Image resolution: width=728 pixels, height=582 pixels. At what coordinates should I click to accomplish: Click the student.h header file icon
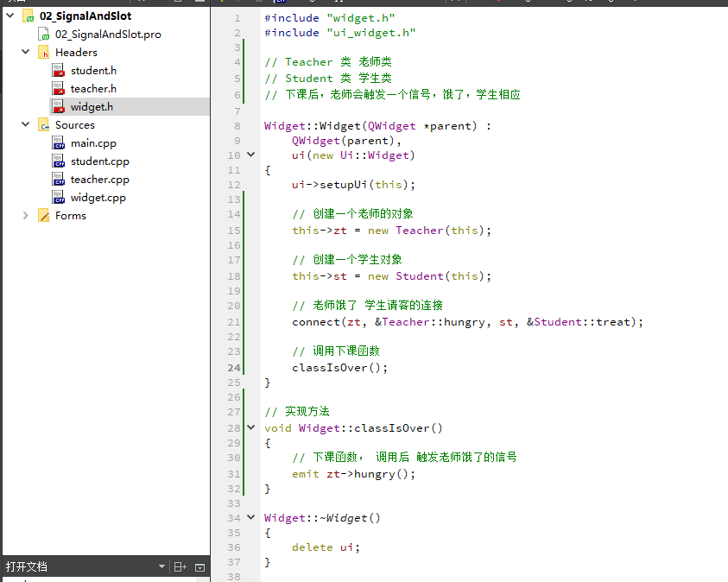click(59, 71)
